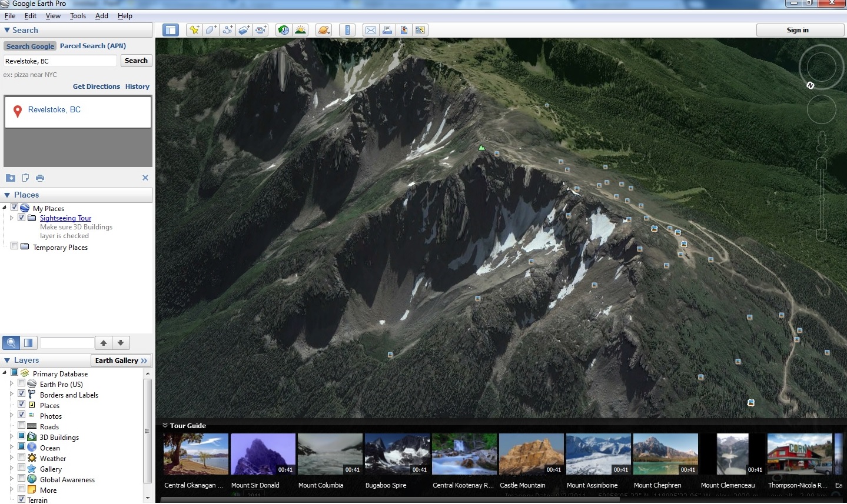Open the Sightseeing Tour link

click(65, 218)
